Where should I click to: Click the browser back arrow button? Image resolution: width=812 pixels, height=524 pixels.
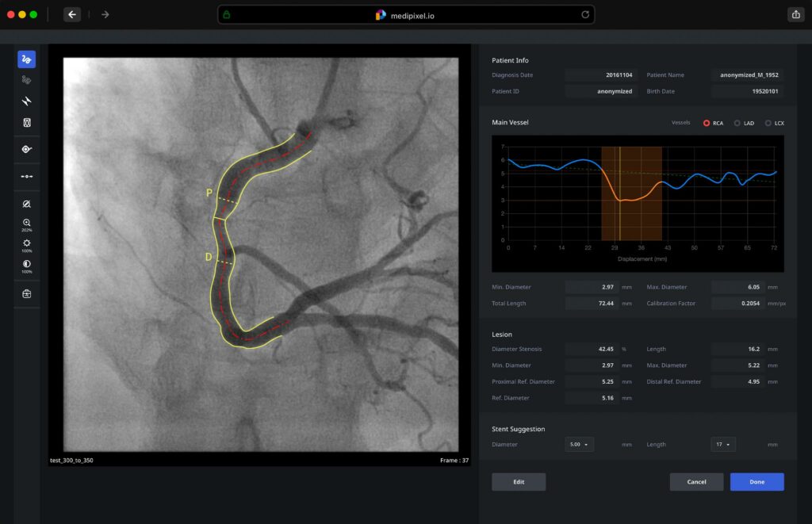click(72, 14)
